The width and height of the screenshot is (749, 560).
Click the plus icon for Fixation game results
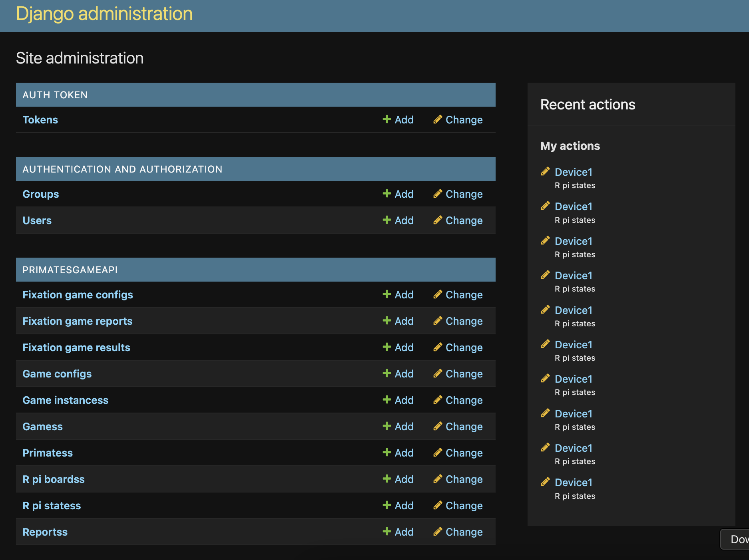pos(386,347)
